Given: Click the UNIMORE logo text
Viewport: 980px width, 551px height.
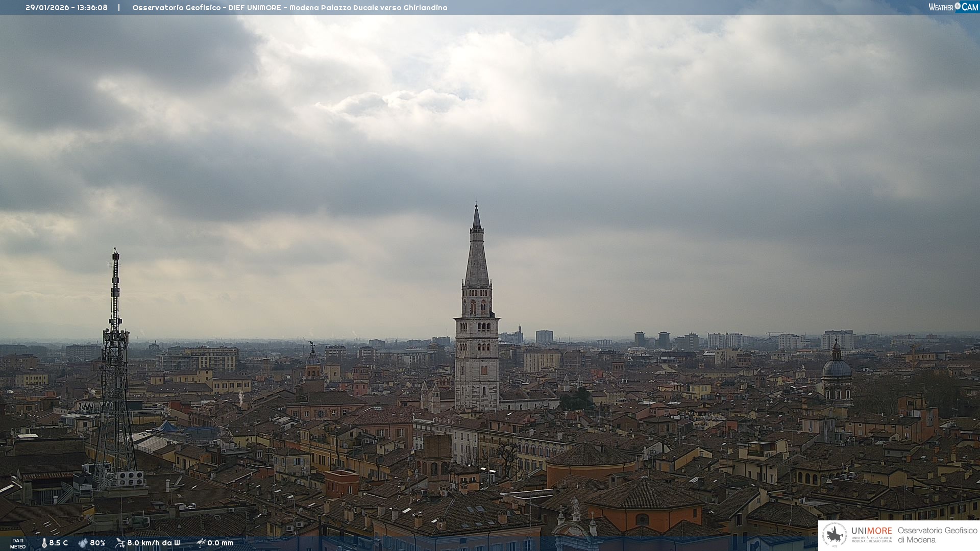Looking at the screenshot, I should (871, 531).
